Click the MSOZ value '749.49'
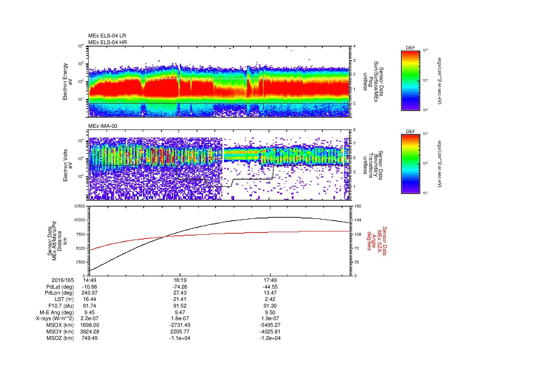Image resolution: width=555 pixels, height=392 pixels. (x=90, y=338)
